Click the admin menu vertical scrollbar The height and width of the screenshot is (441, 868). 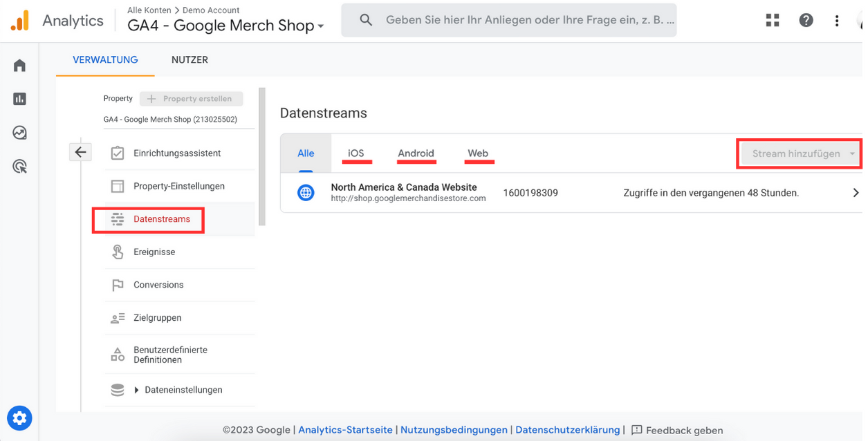262,156
